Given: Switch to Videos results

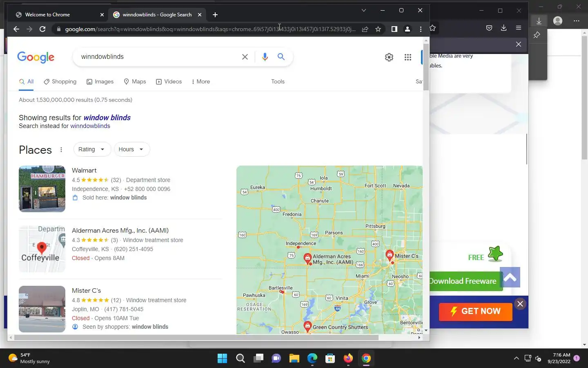Looking at the screenshot, I should (x=169, y=81).
